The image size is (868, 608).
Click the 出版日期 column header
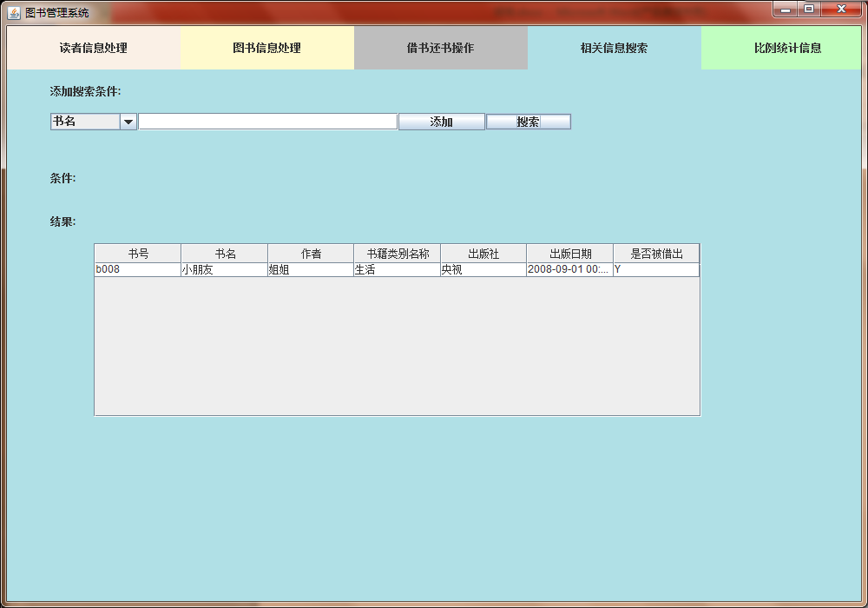570,254
